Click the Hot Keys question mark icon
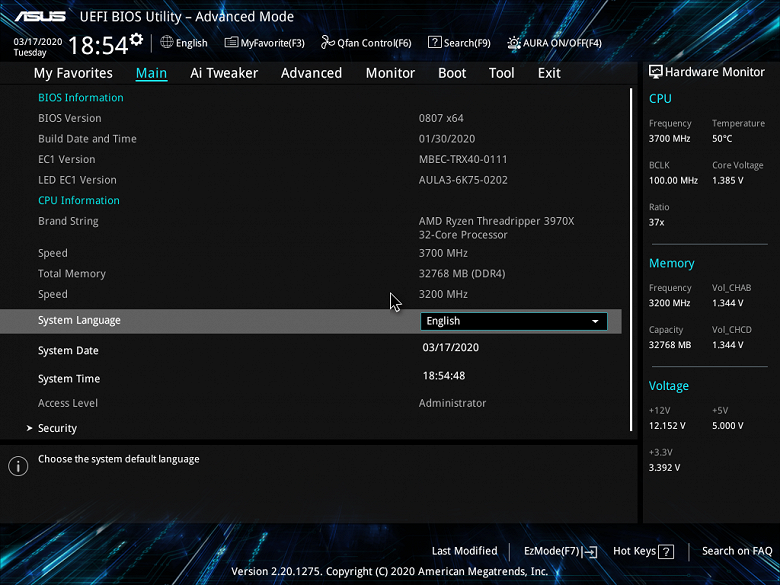 666,551
